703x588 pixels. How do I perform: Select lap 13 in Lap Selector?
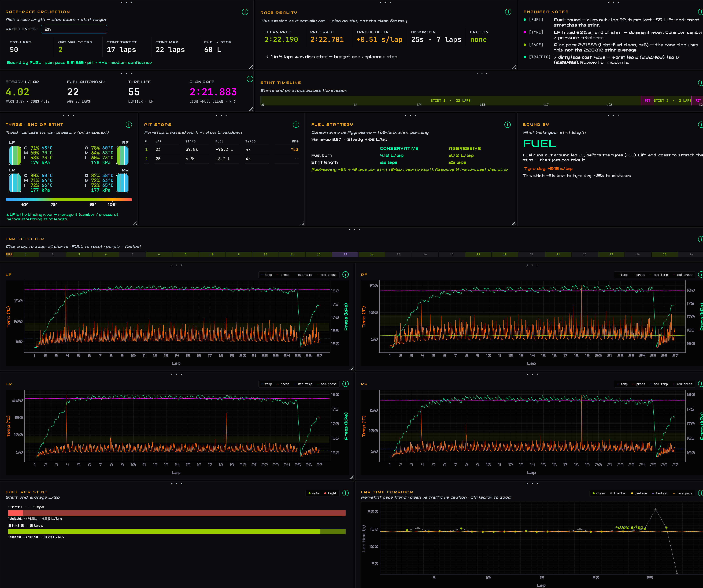(345, 255)
